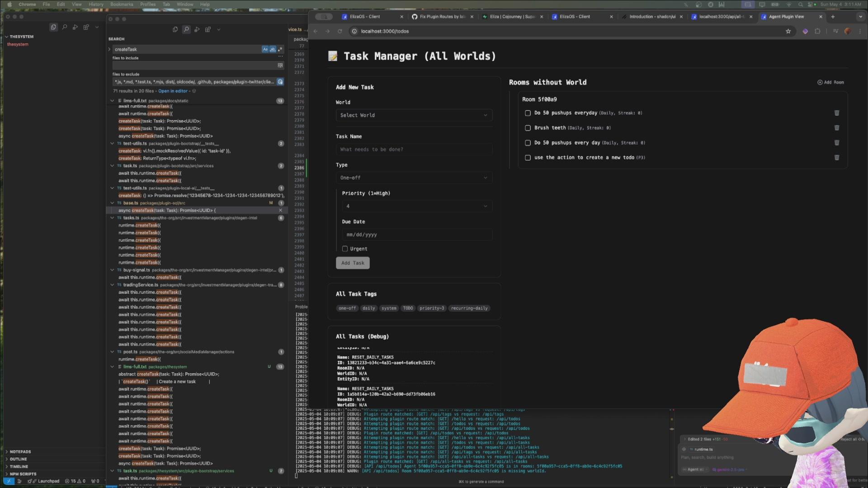Switch to the 'Introduction - shadcn/ui' tab
The height and width of the screenshot is (488, 868).
tap(652, 17)
